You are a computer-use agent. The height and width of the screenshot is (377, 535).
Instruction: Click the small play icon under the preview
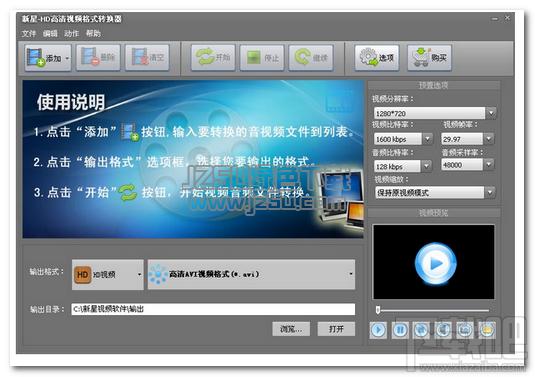[378, 330]
